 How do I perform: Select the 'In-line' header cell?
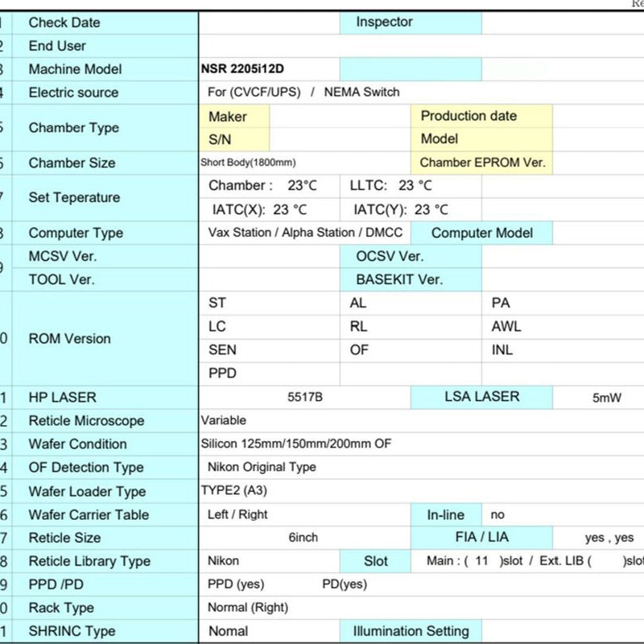(446, 515)
